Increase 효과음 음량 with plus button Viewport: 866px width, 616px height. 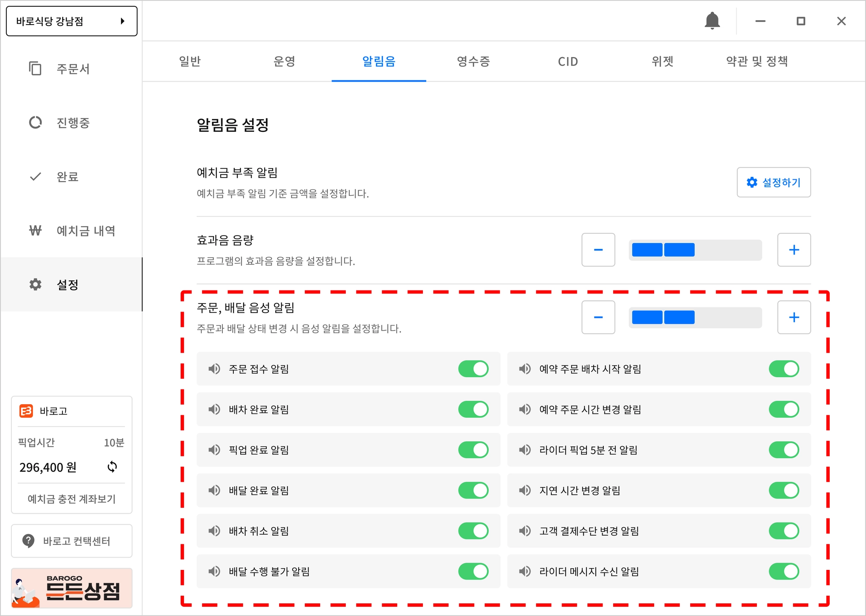point(794,250)
